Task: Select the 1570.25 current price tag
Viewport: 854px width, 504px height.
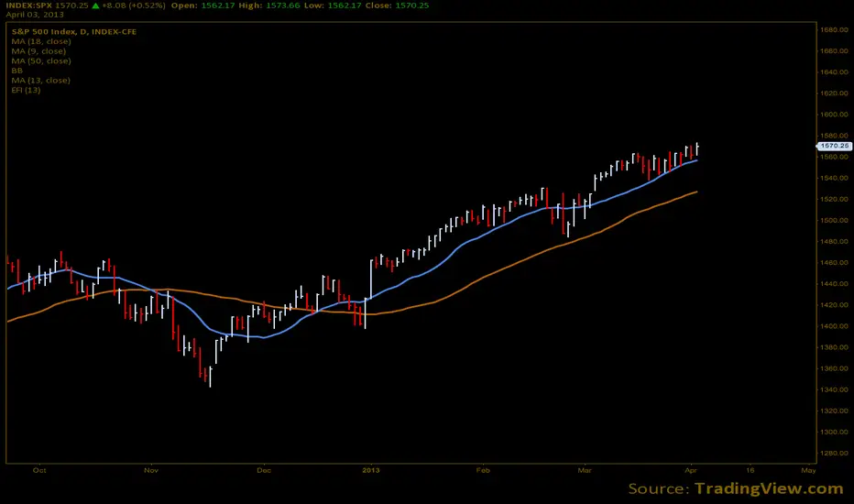Action: coord(834,146)
